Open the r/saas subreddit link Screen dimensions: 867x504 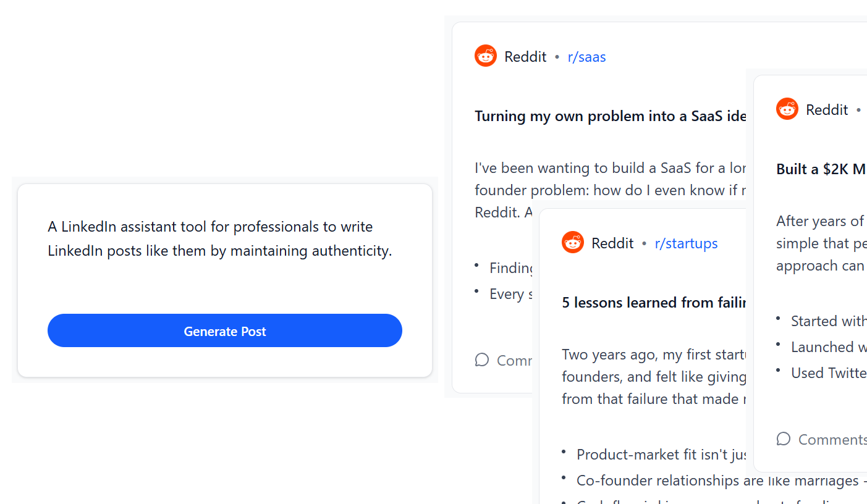(586, 57)
